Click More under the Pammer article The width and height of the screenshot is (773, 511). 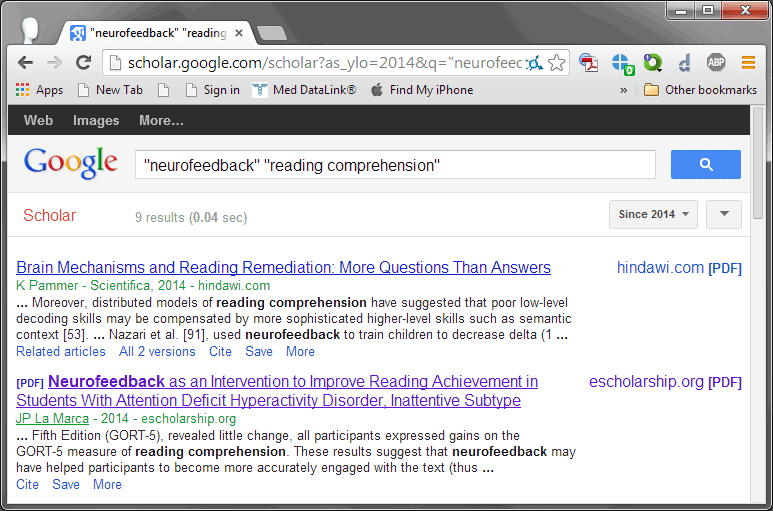pos(300,351)
